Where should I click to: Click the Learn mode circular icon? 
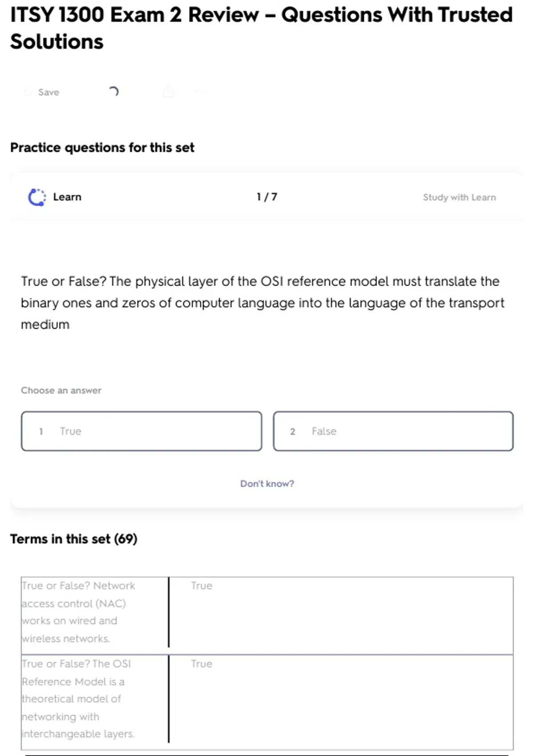(x=37, y=197)
